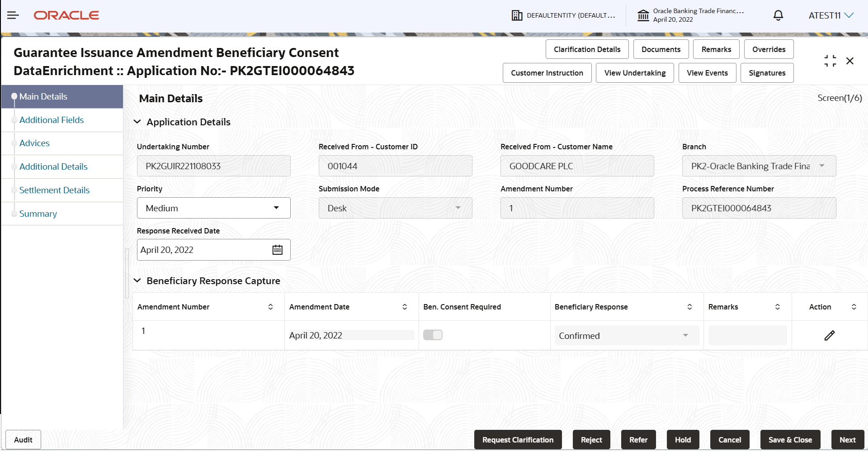
Task: Open the entity building icon
Action: 517,15
